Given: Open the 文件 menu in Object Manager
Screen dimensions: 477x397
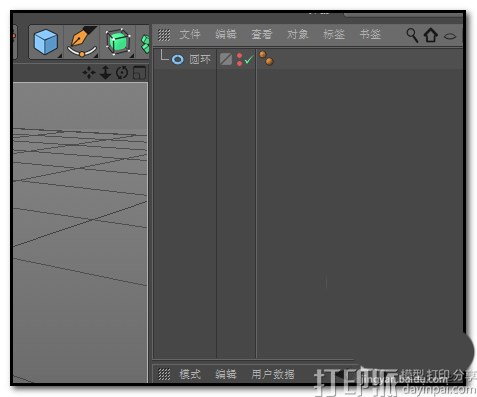Looking at the screenshot, I should point(190,34).
